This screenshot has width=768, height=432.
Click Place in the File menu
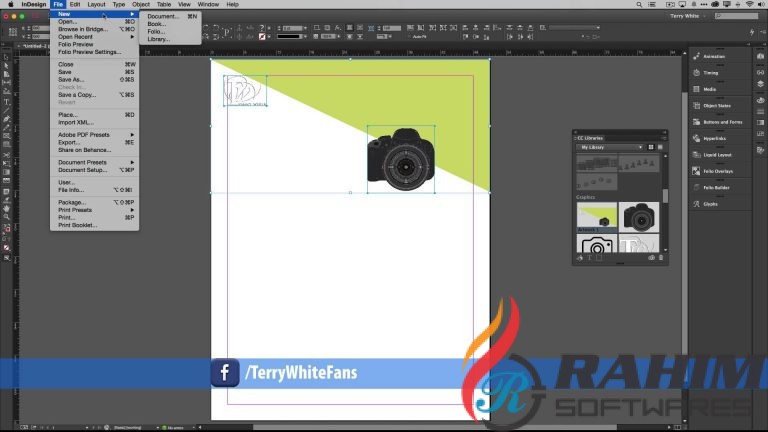(68, 115)
